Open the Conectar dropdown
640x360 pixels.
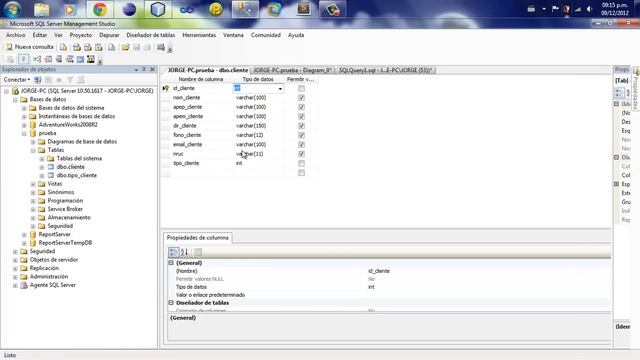pos(17,80)
